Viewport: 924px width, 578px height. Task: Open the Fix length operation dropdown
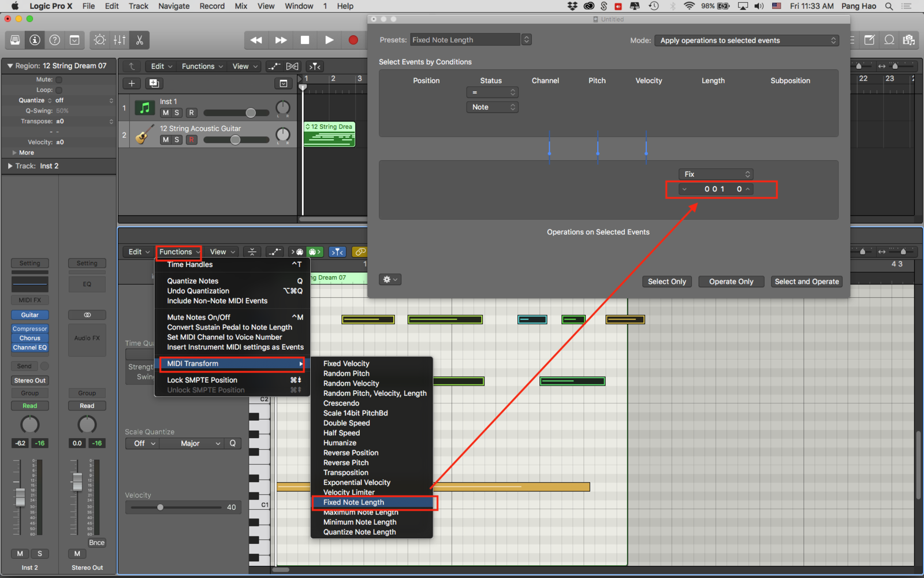[716, 175]
